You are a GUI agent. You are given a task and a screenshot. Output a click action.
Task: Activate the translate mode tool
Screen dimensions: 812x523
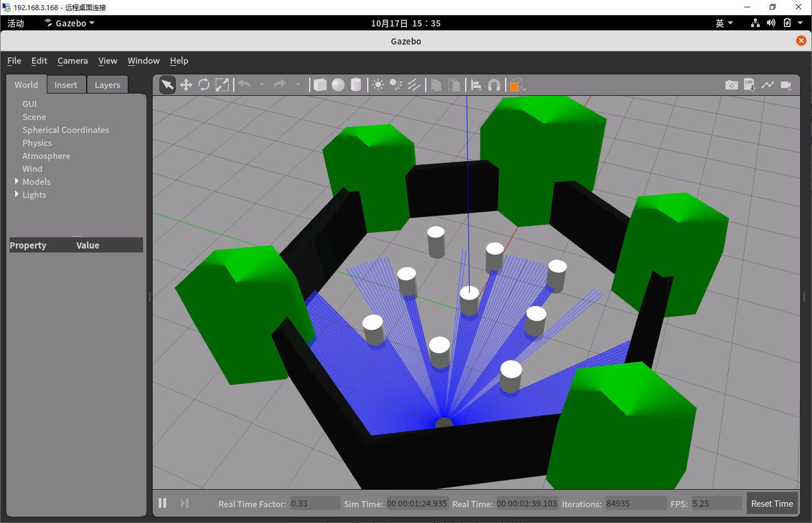[186, 85]
